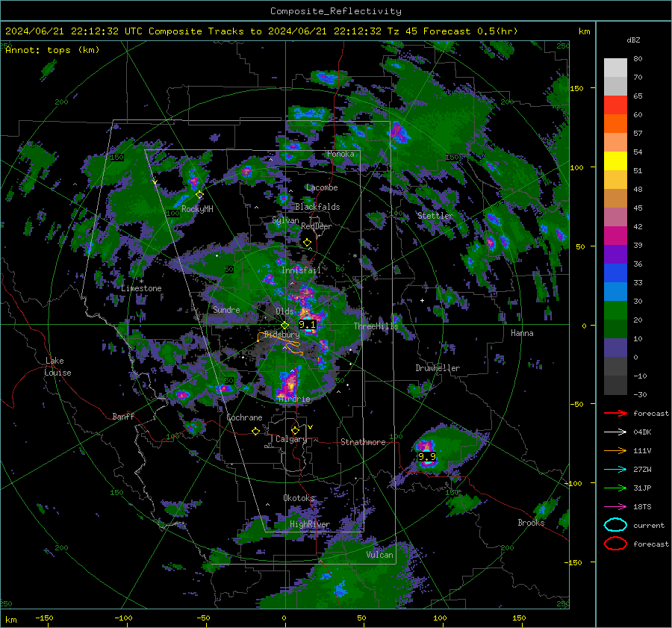Click the yellow diamond marker beside RockyMH
Viewport: 672px width, 628px height.
pyautogui.click(x=199, y=195)
